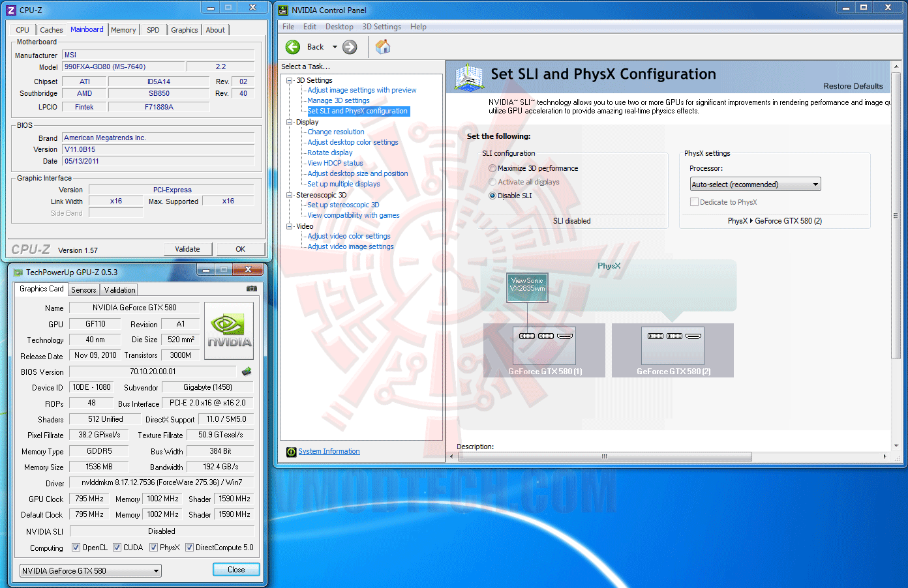Image resolution: width=908 pixels, height=588 pixels.
Task: Select Maximize 3D performance radio button
Action: click(x=492, y=168)
